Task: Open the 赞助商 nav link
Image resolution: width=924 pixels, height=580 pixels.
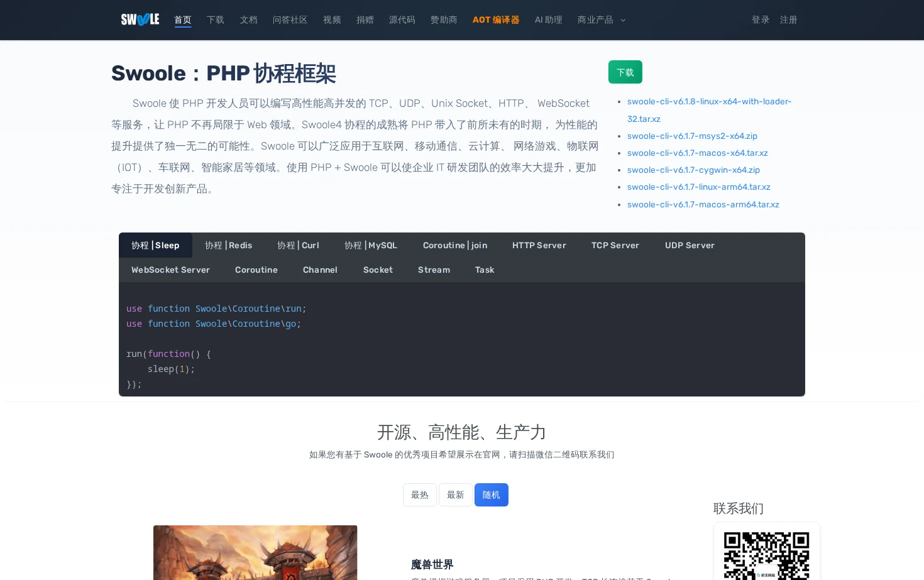Action: pyautogui.click(x=444, y=20)
